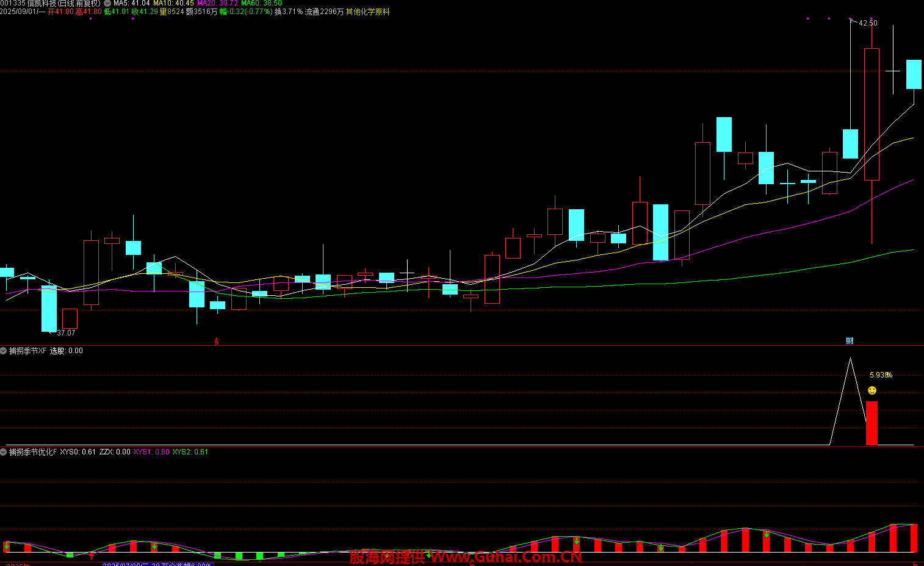
Task: Click the 量8524 volume value
Action: point(171,12)
